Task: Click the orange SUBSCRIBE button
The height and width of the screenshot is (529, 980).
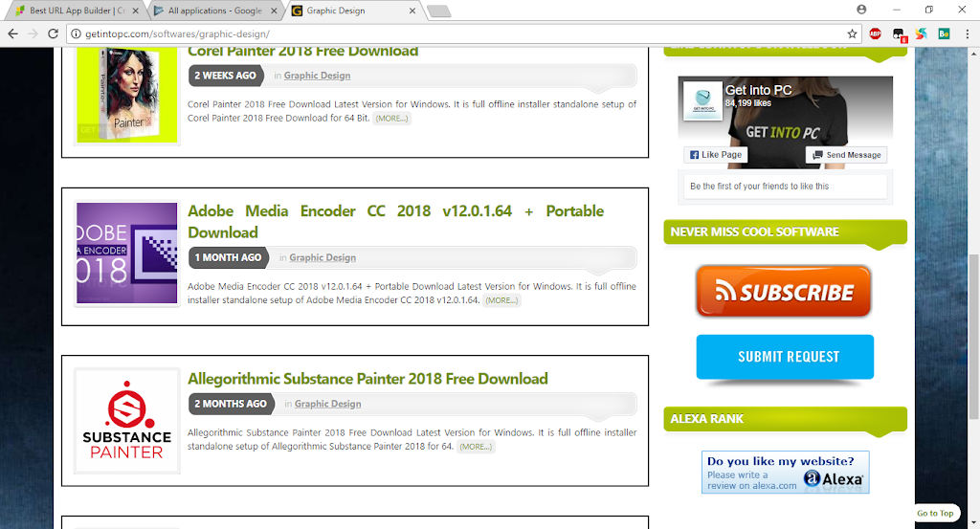Action: (x=784, y=292)
